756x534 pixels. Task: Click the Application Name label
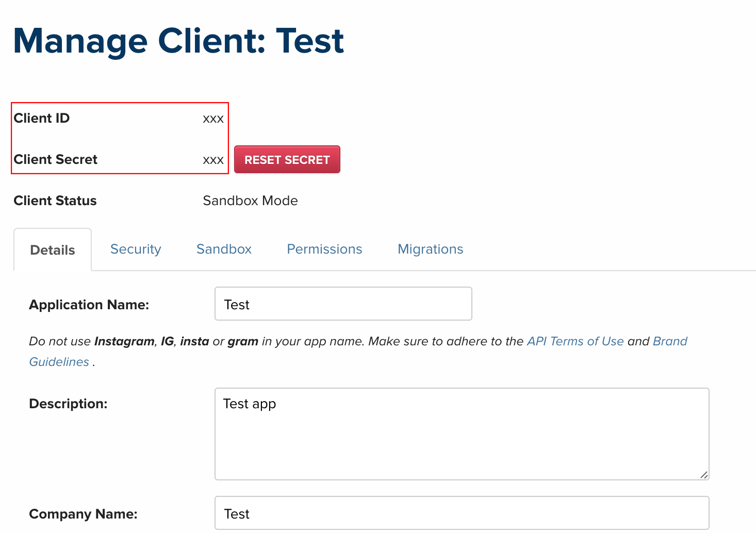tap(89, 305)
